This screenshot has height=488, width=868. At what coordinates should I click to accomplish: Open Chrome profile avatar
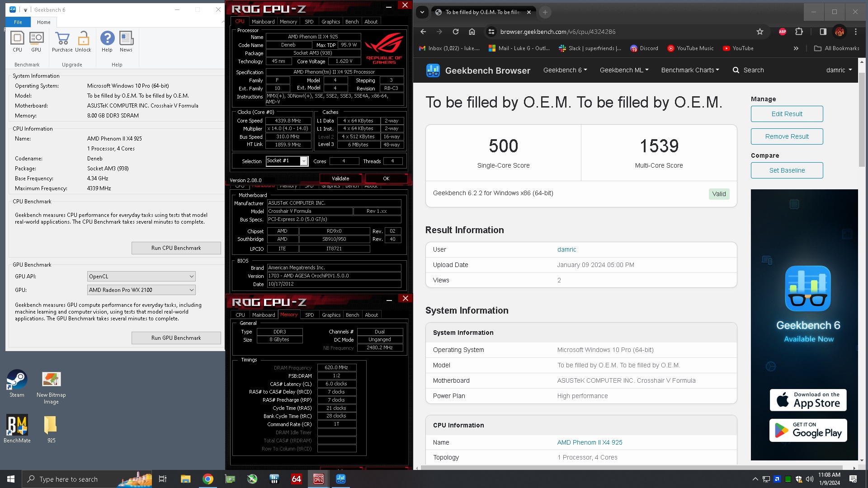[x=840, y=32]
